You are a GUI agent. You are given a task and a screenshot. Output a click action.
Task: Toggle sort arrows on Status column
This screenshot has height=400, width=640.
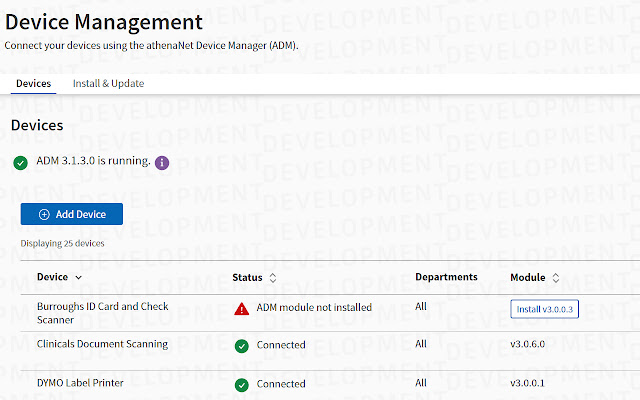pos(273,278)
